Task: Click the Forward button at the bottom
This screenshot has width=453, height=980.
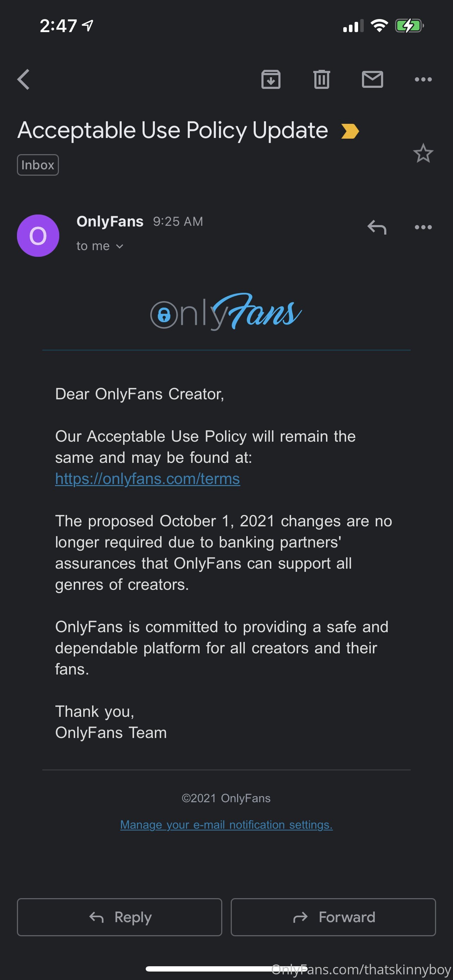Action: point(333,917)
